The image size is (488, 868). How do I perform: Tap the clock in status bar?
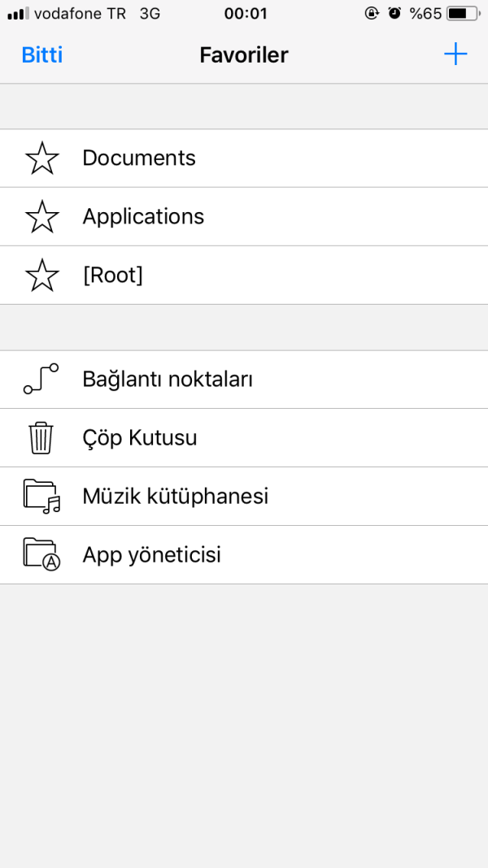245,13
